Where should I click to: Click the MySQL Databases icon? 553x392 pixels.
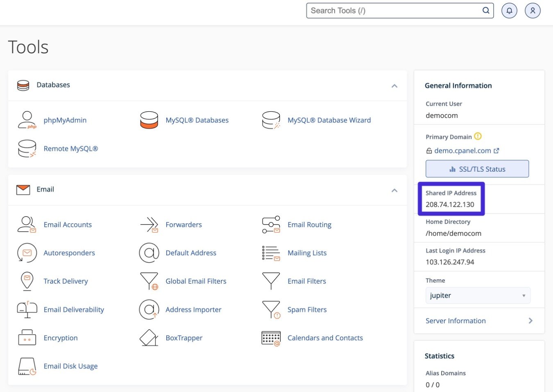[149, 120]
